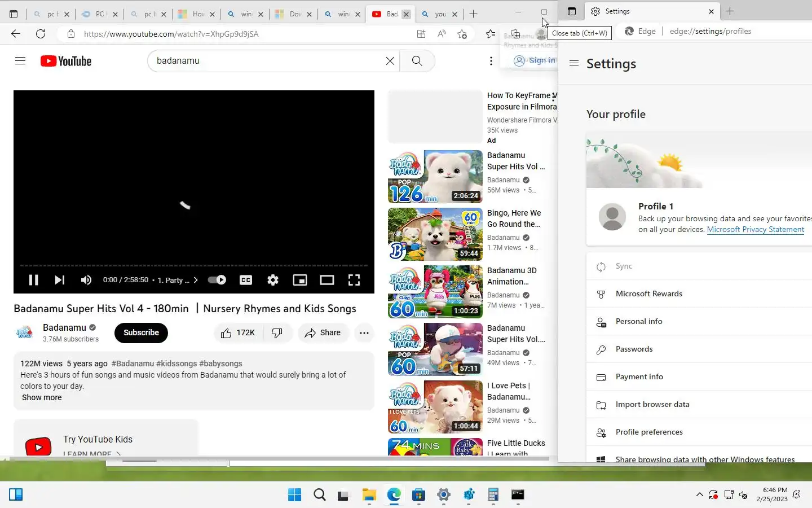Turn on closed captions (CC)
The image size is (812, 508).
tap(246, 280)
